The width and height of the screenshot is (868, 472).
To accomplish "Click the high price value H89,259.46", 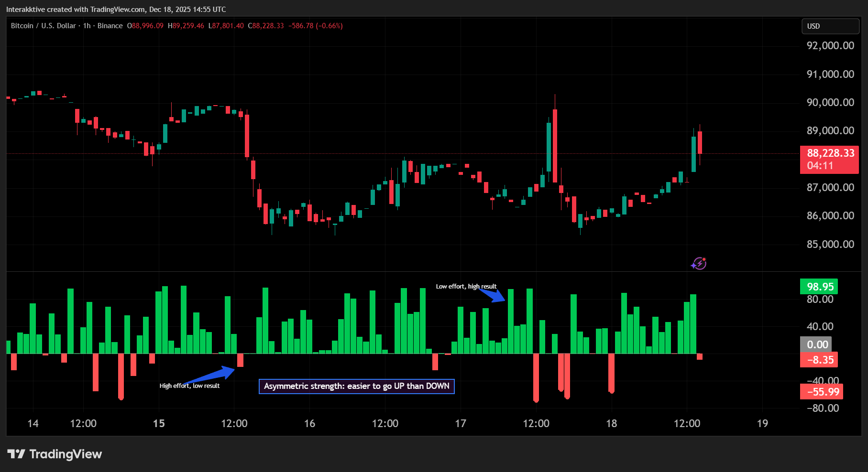I will click(x=186, y=26).
